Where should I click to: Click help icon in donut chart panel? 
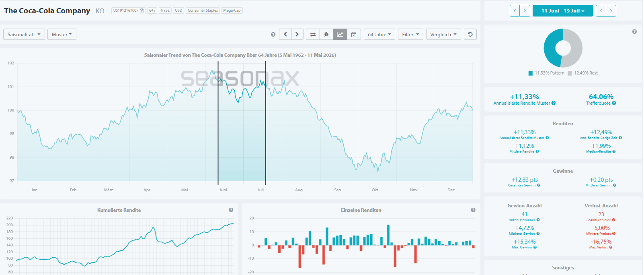(634, 32)
